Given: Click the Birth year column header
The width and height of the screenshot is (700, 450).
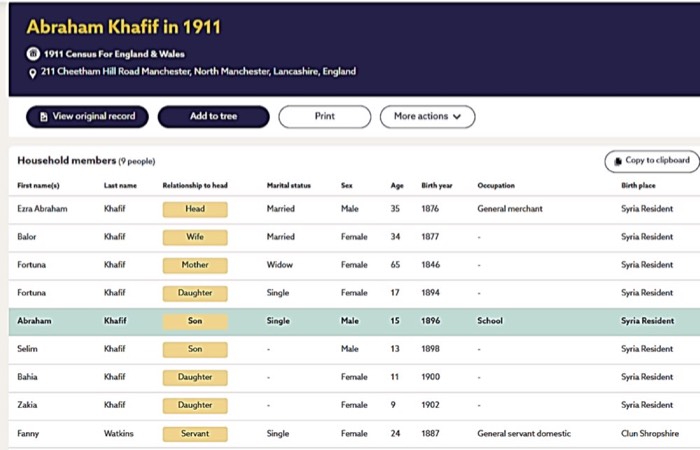Looking at the screenshot, I should [x=437, y=186].
